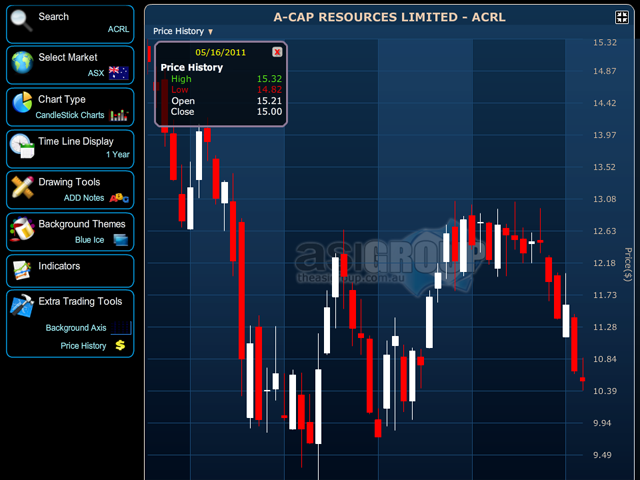This screenshot has height=480, width=640.
Task: Click the CandleStick Charts label
Action: (x=70, y=115)
